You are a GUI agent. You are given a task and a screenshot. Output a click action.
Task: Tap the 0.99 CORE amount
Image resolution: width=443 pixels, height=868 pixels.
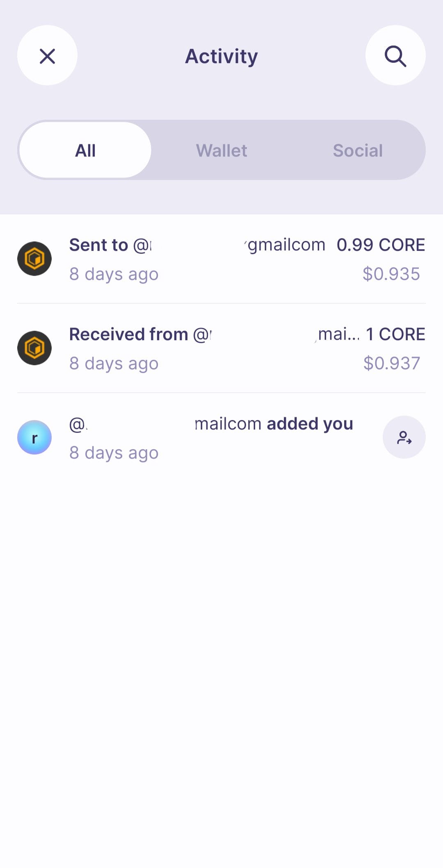pos(381,245)
